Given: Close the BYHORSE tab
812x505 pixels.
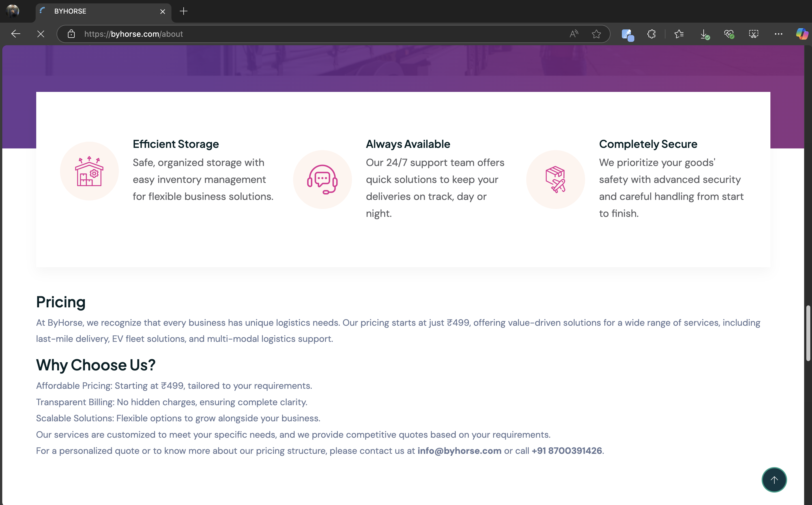Looking at the screenshot, I should coord(163,11).
